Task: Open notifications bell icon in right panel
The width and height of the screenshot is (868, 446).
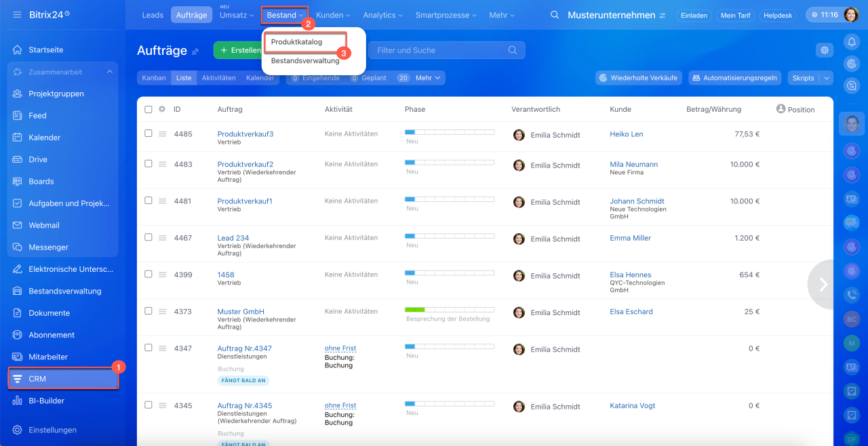Action: [x=852, y=42]
